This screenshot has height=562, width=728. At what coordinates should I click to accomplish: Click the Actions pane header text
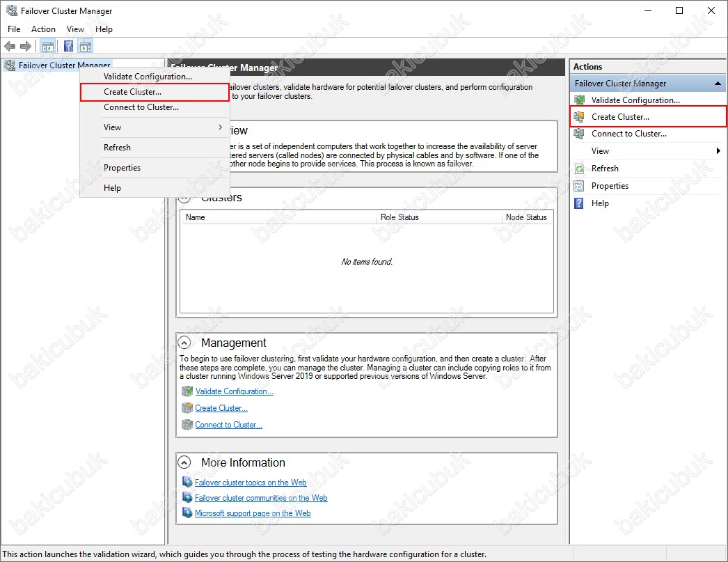click(x=588, y=66)
